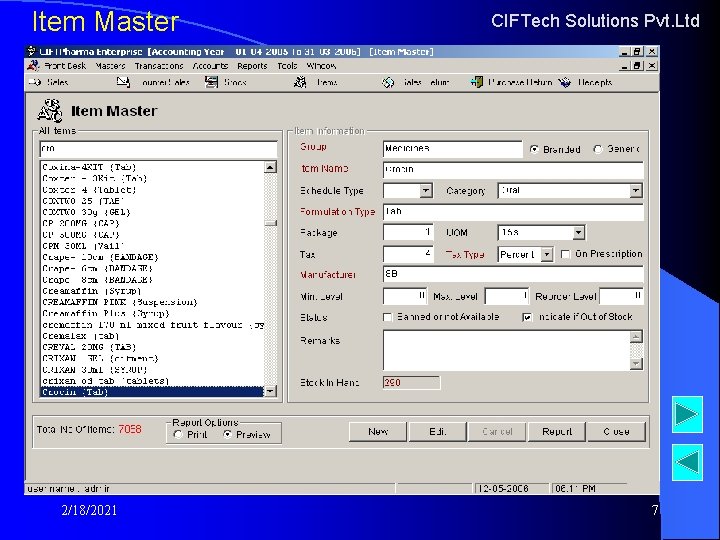Select the Generic radio button
The image size is (720, 540).
[597, 149]
